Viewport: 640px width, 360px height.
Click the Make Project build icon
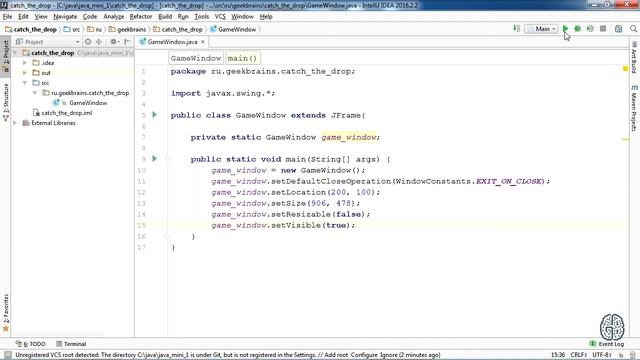(516, 29)
